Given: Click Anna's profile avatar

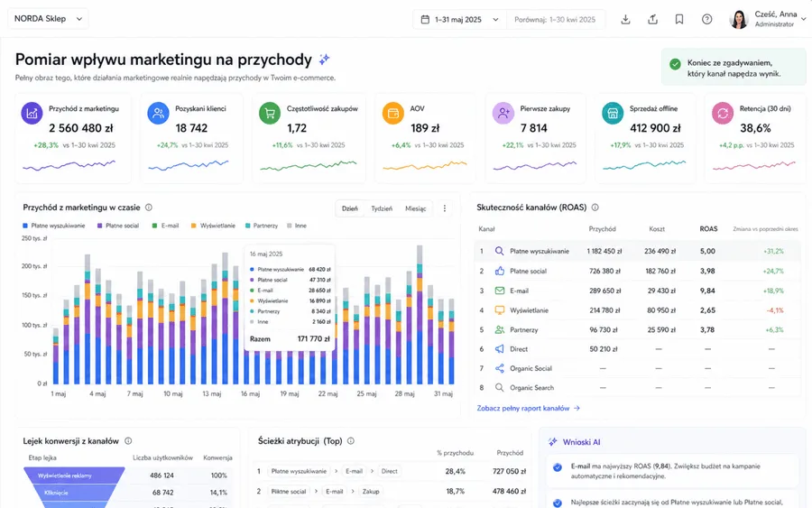Looking at the screenshot, I should click(739, 19).
